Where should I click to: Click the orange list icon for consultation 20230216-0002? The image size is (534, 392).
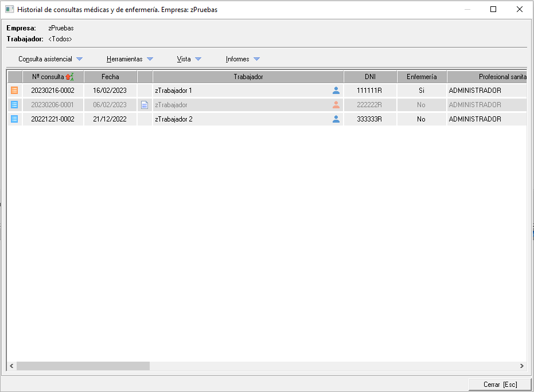click(14, 91)
